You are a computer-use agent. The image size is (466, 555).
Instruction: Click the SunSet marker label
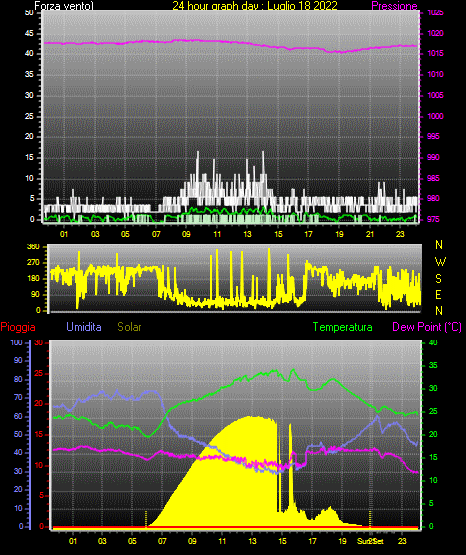pos(370,541)
